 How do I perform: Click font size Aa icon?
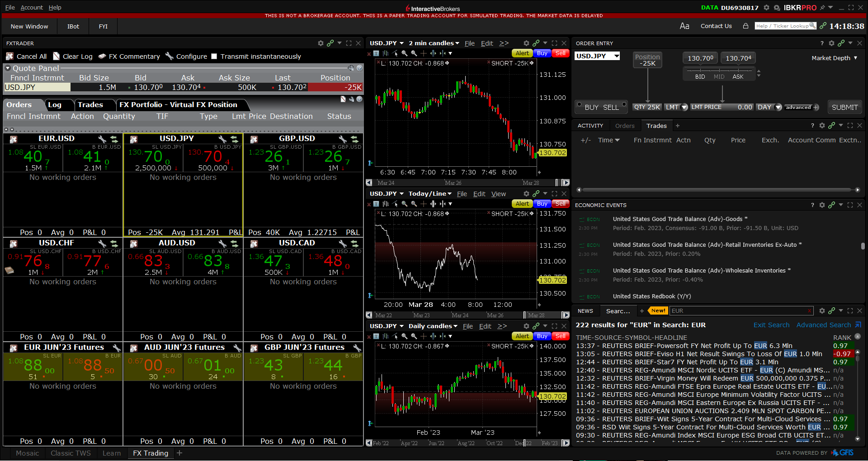point(684,26)
